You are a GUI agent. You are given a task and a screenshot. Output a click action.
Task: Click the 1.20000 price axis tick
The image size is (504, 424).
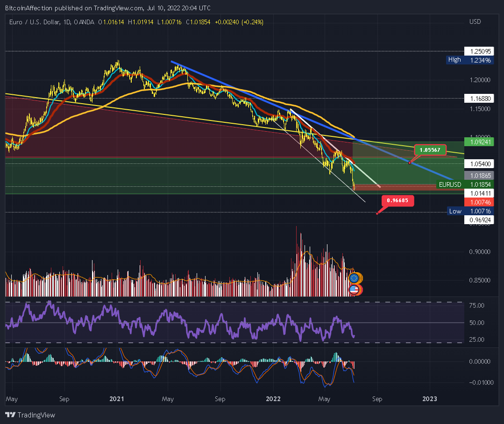480,80
